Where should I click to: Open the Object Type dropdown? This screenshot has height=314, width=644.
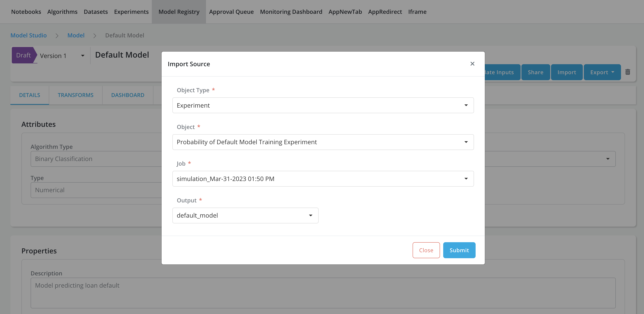point(323,105)
